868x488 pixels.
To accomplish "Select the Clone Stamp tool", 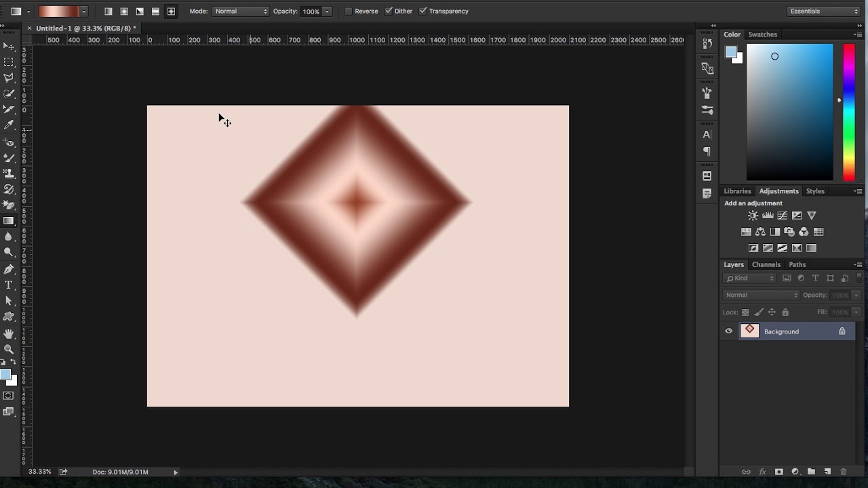I will [9, 174].
